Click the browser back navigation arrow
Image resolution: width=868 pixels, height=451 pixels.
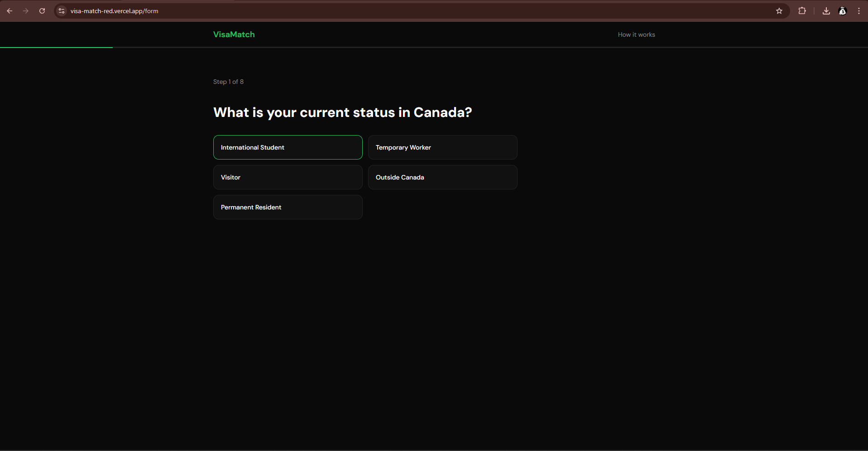(10, 11)
